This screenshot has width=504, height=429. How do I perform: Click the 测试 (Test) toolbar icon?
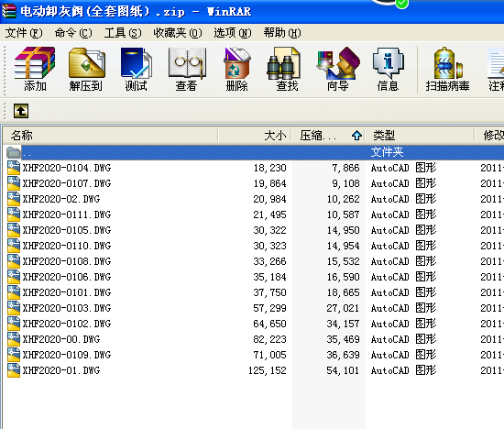pyautogui.click(x=137, y=62)
